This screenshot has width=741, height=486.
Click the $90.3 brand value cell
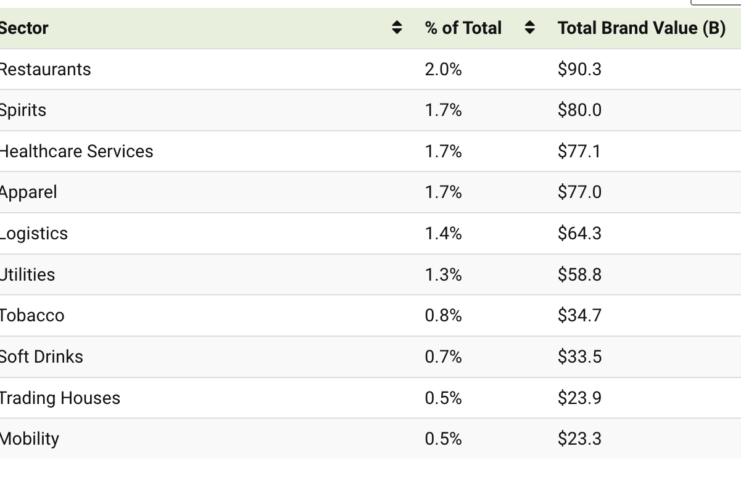pos(579,69)
